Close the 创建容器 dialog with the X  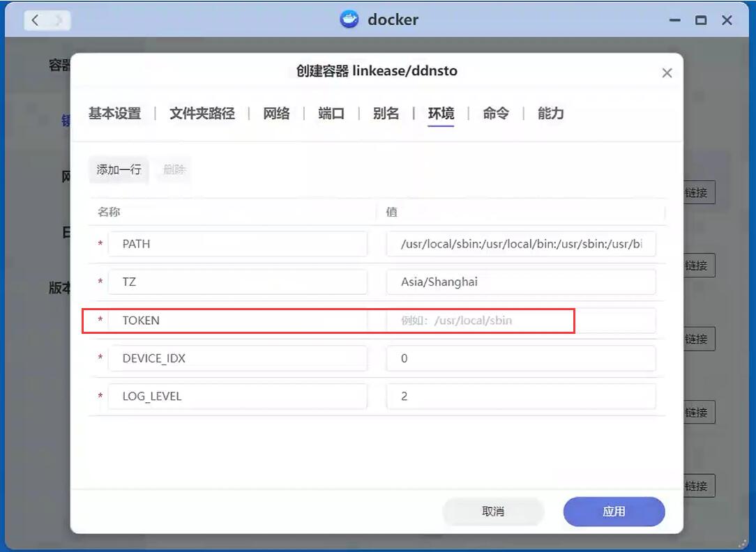coord(667,73)
